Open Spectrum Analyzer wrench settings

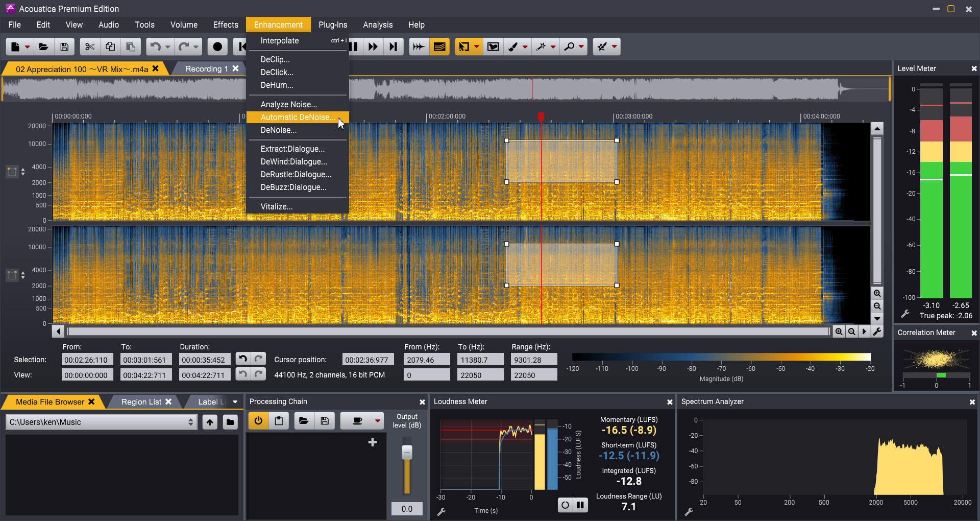click(x=689, y=511)
